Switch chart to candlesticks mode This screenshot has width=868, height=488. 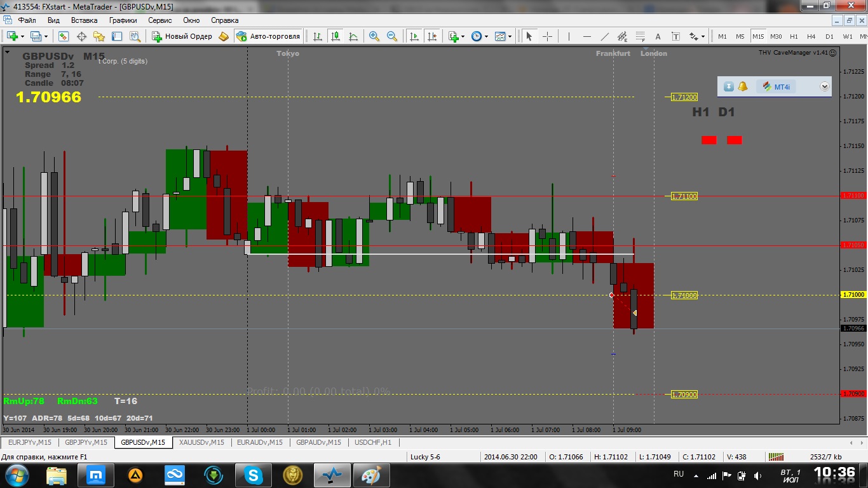pyautogui.click(x=336, y=36)
